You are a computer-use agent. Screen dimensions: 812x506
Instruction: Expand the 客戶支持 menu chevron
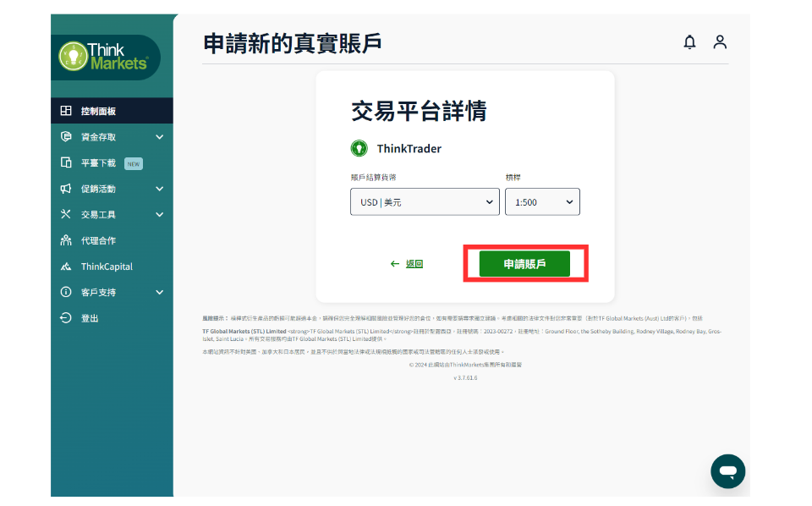point(160,293)
